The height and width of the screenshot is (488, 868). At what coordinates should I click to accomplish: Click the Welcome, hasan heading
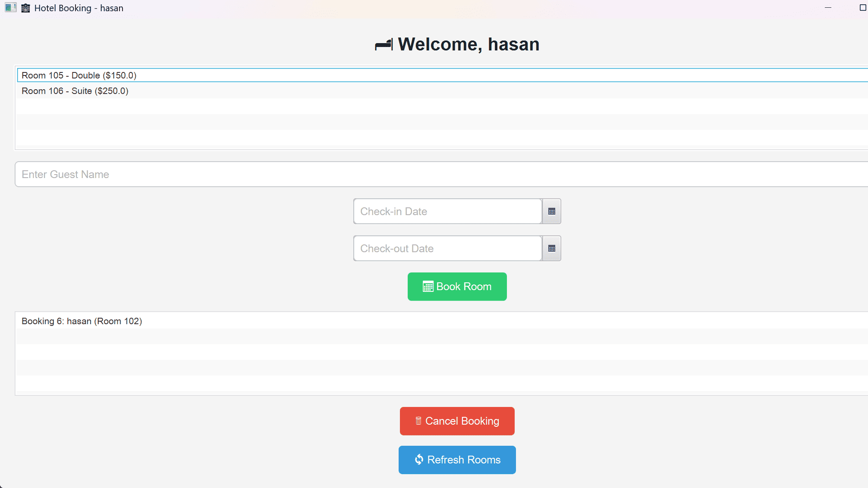click(x=469, y=44)
